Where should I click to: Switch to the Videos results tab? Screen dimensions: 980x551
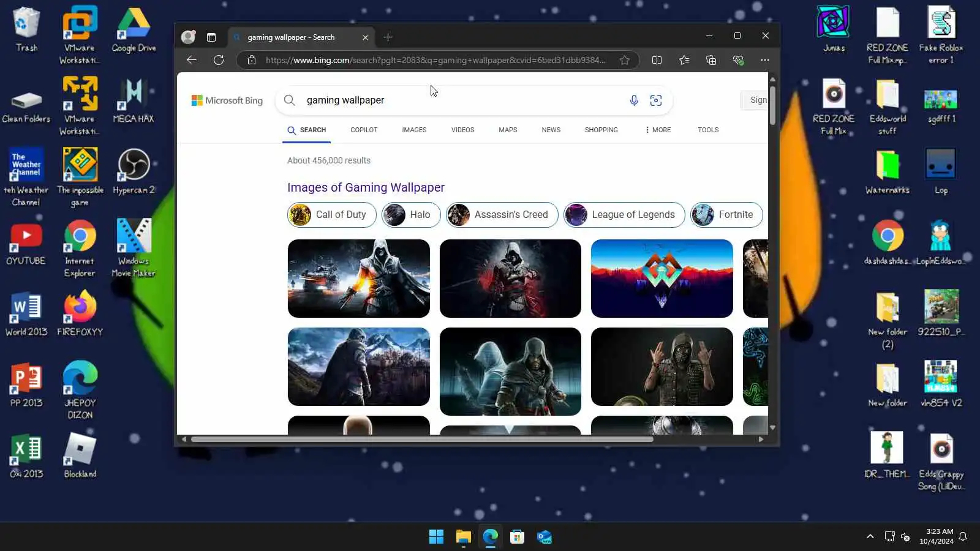coord(462,130)
